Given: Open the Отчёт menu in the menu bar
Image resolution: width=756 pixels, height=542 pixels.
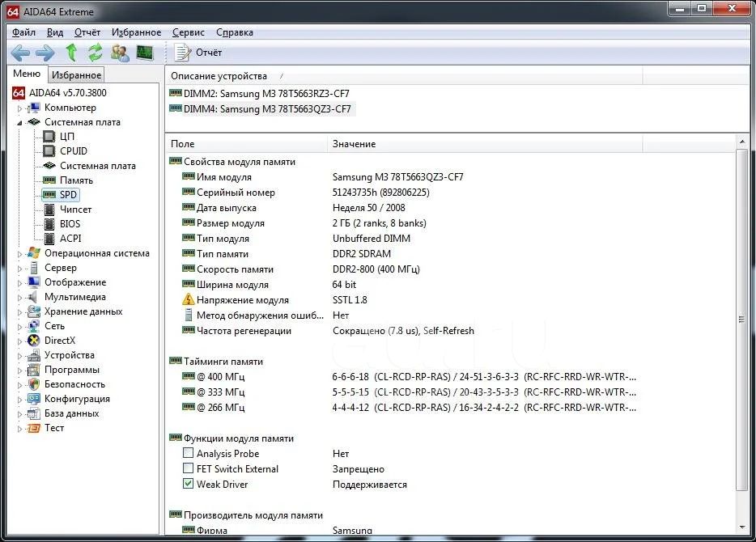Looking at the screenshot, I should pyautogui.click(x=87, y=32).
